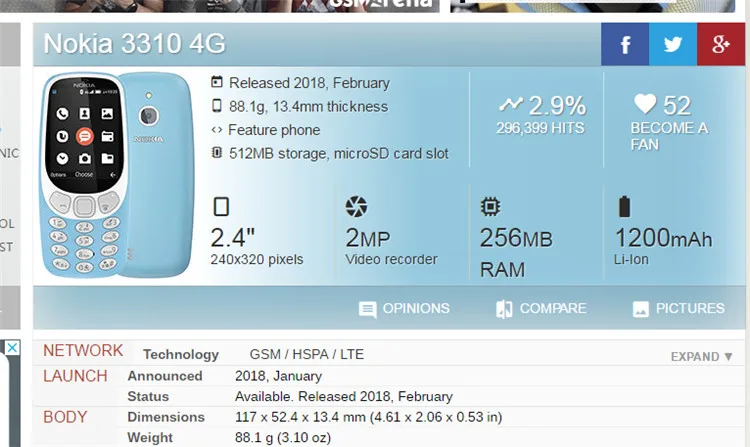Select the BODY section heading
Screen dimensions: 750x447
(65, 417)
